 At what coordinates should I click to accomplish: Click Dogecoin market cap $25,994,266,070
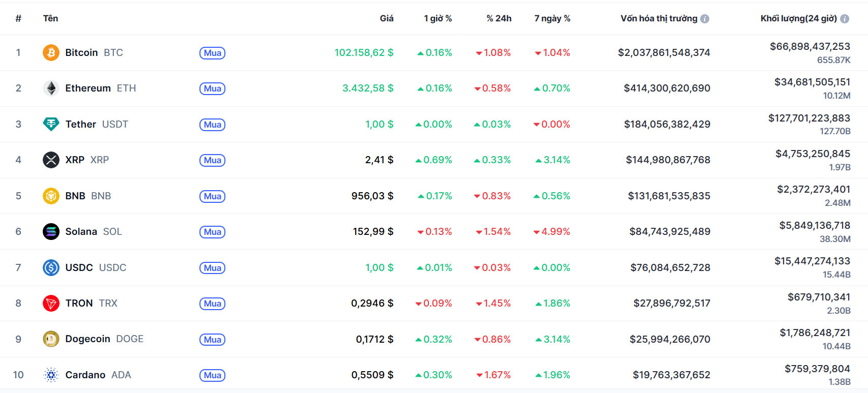[670, 339]
